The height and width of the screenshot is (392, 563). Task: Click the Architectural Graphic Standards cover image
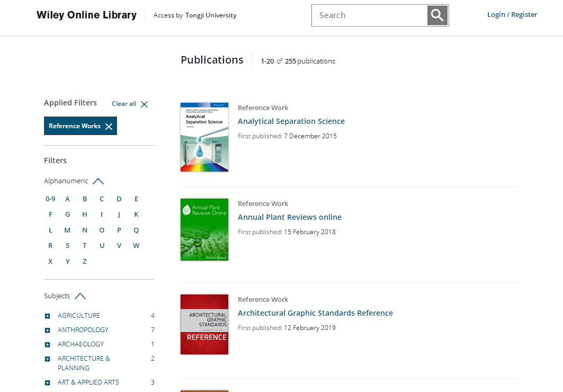(204, 325)
